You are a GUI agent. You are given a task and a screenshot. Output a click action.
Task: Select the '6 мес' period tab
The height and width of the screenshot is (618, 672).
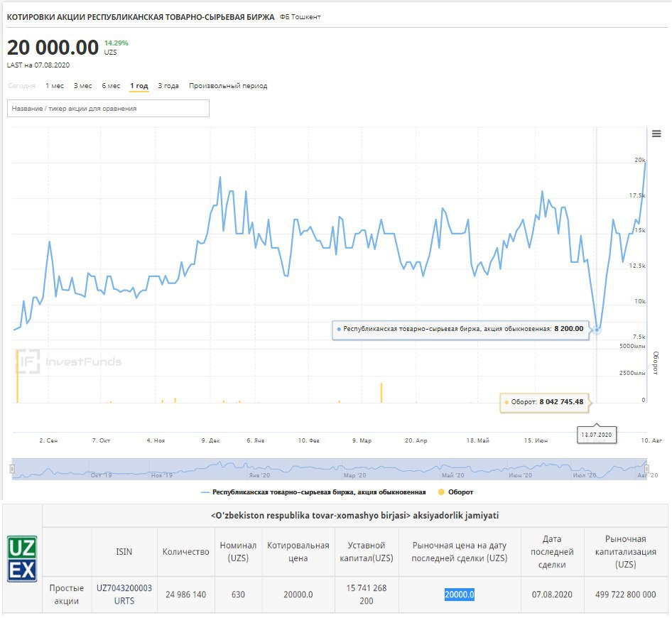click(x=111, y=86)
